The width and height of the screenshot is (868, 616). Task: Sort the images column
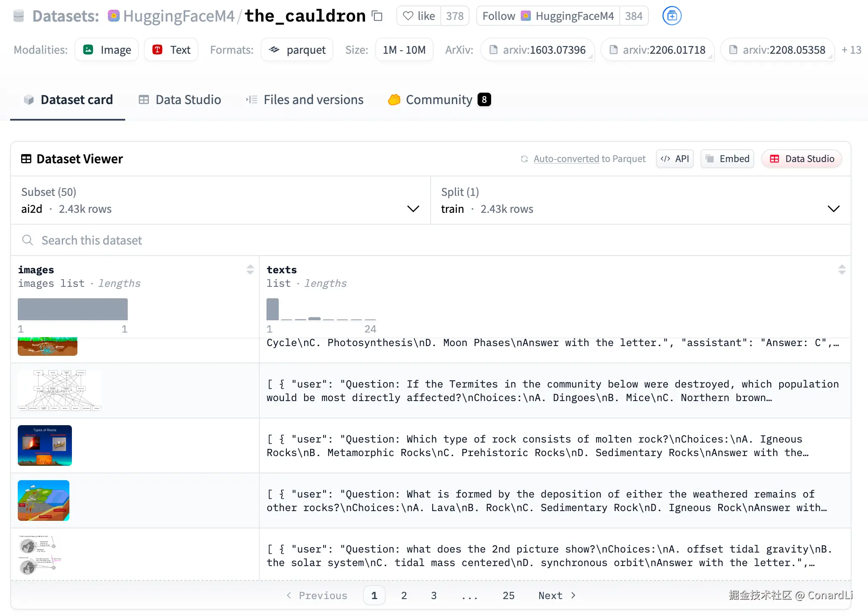tap(250, 269)
